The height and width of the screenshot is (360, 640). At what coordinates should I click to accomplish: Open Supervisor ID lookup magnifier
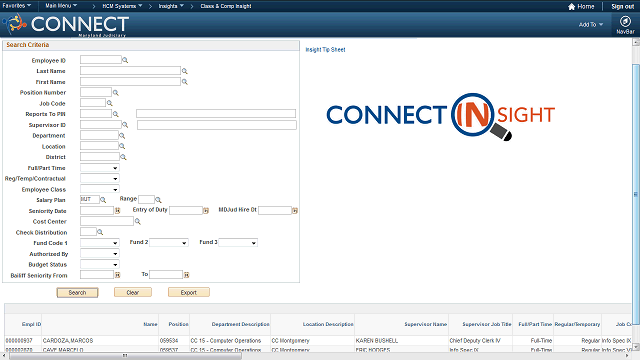point(125,125)
